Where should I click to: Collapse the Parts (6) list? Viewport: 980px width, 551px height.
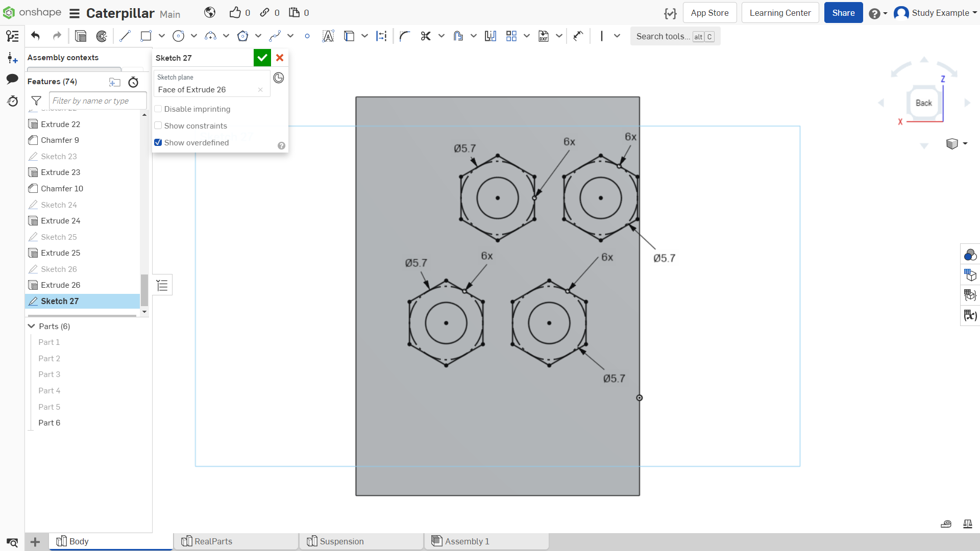(x=32, y=327)
